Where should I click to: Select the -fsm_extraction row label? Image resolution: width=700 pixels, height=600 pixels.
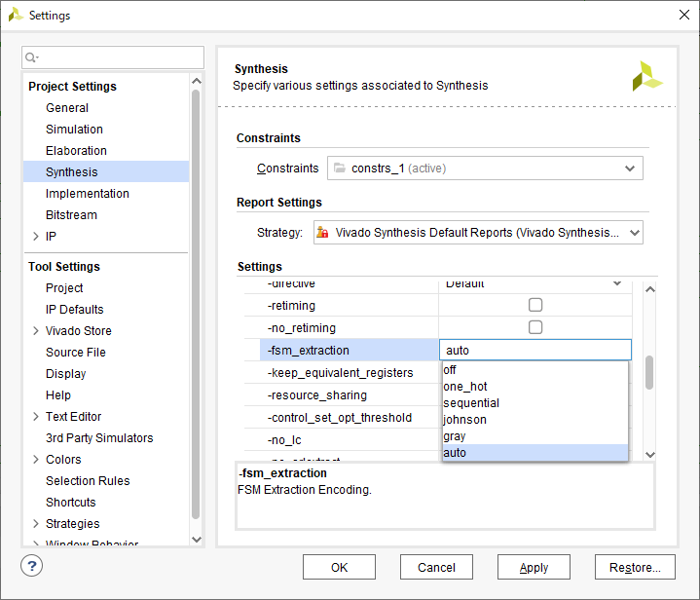tap(308, 351)
